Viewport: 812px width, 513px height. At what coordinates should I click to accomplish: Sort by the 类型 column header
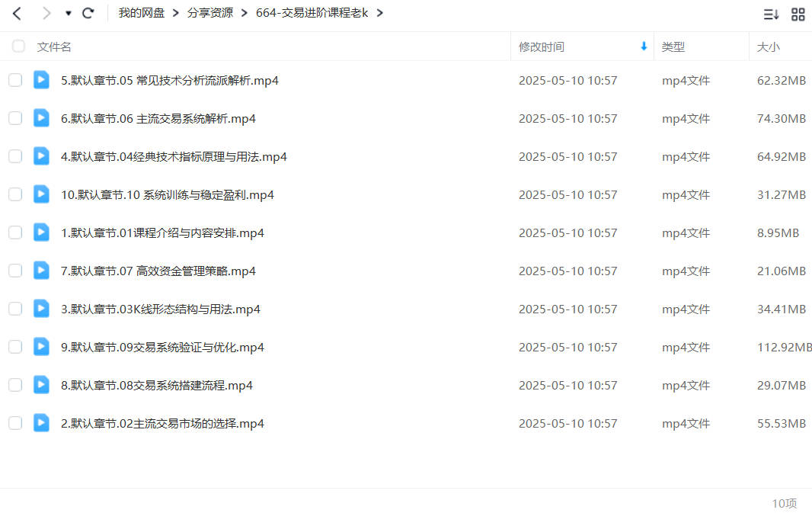click(673, 46)
